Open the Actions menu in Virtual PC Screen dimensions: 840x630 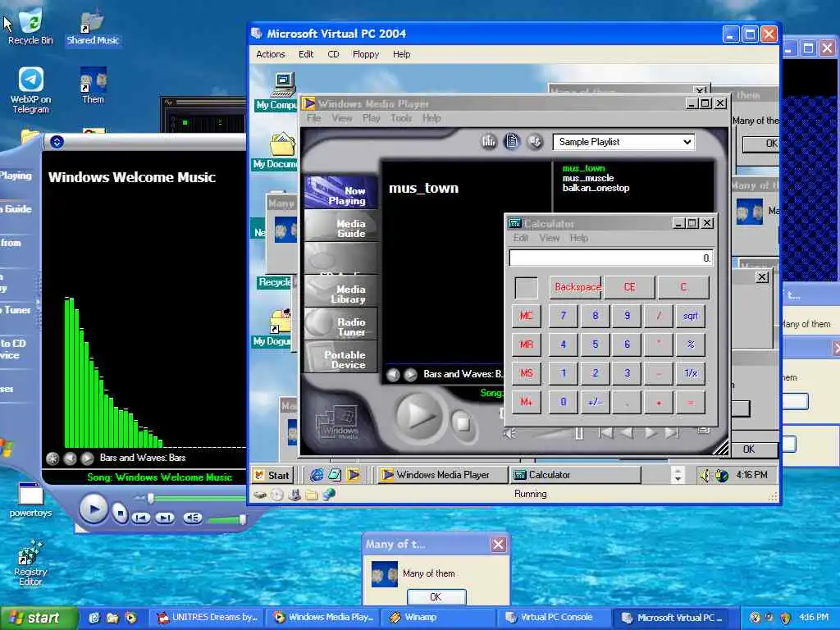pos(270,54)
